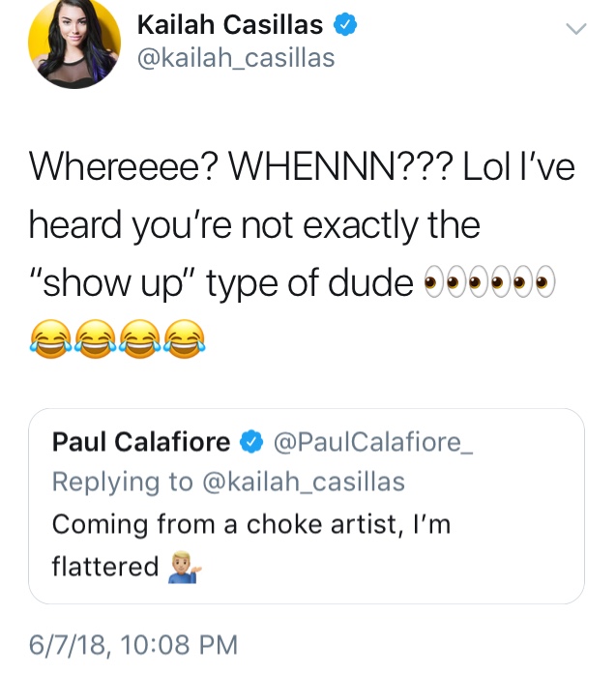Open the tweet options chevron menu

(x=575, y=29)
